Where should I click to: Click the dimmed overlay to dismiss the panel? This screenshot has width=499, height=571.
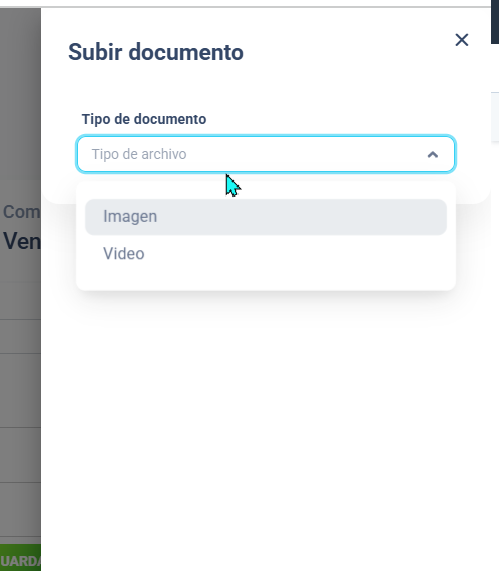point(20,91)
